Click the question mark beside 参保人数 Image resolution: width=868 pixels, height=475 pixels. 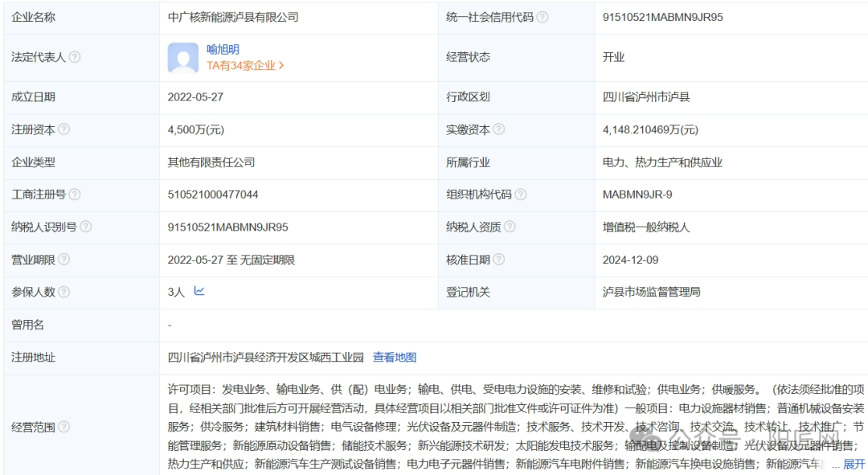(63, 293)
